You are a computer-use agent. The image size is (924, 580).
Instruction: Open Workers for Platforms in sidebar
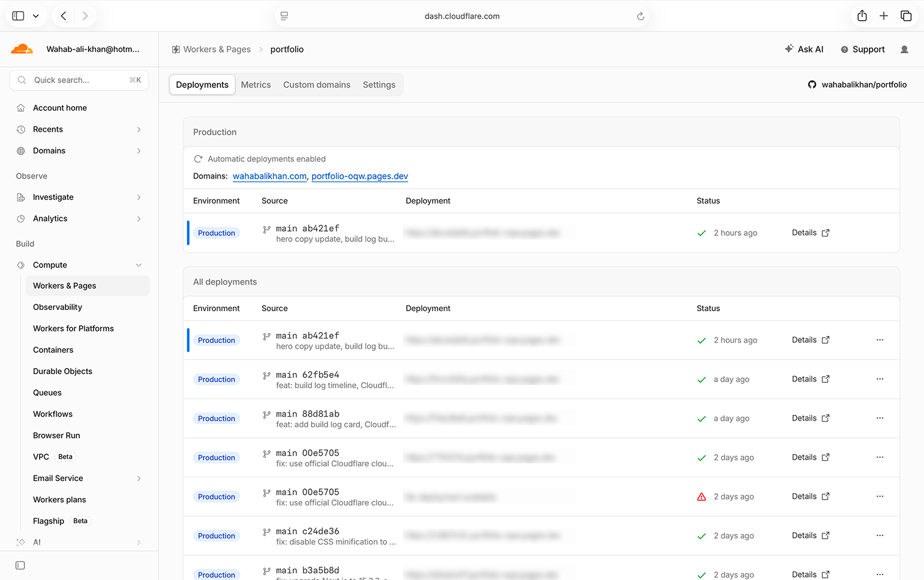73,329
